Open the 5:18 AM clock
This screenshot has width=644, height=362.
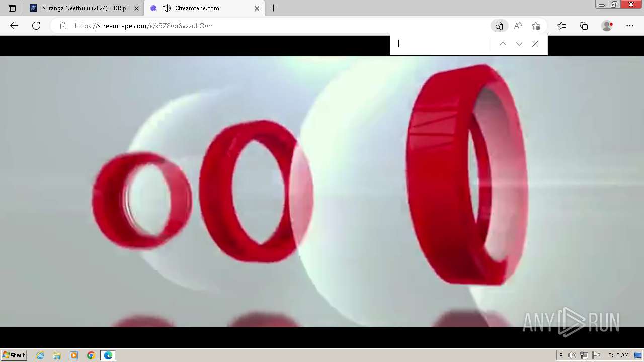click(x=618, y=355)
